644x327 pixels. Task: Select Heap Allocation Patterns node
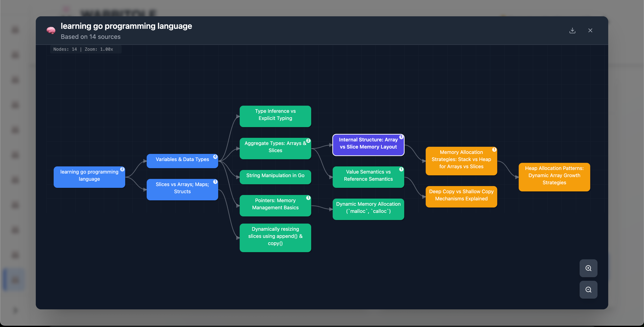point(554,177)
